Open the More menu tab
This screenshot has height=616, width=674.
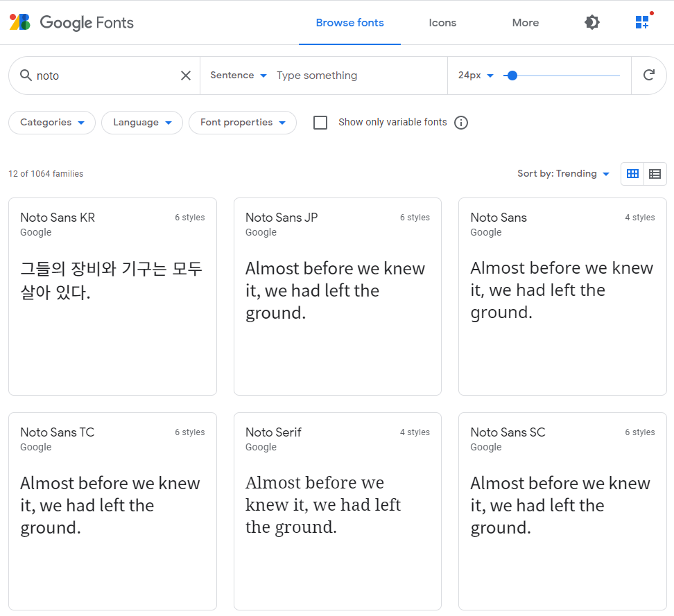pyautogui.click(x=526, y=23)
